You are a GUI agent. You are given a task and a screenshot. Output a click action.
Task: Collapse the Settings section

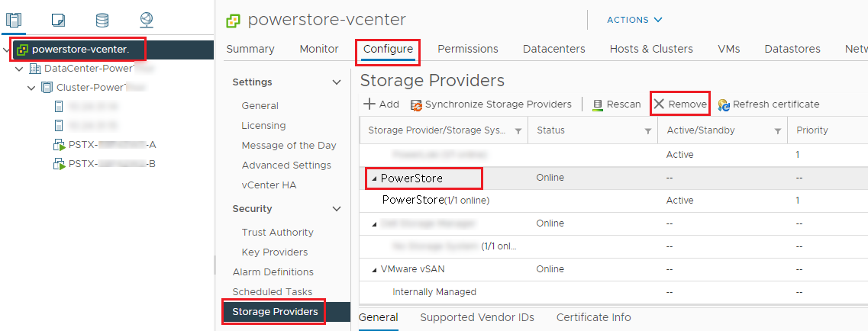pos(336,82)
